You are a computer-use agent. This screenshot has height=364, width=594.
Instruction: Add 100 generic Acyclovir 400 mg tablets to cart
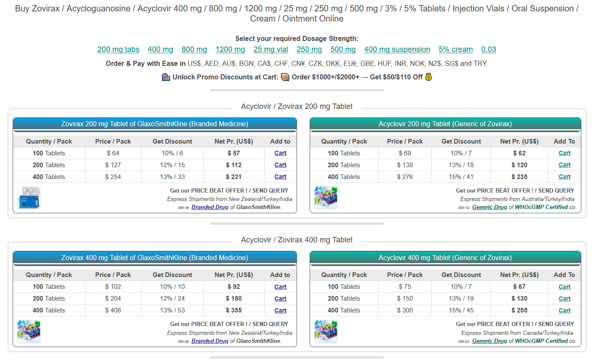point(564,287)
